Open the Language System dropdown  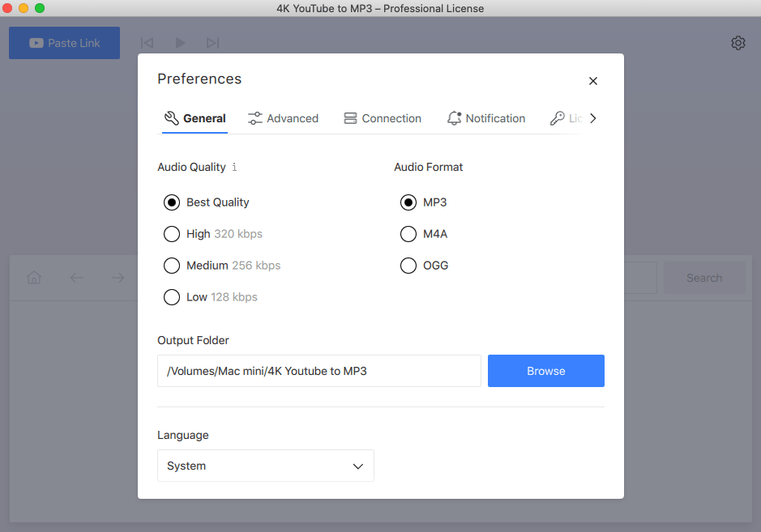[266, 466]
